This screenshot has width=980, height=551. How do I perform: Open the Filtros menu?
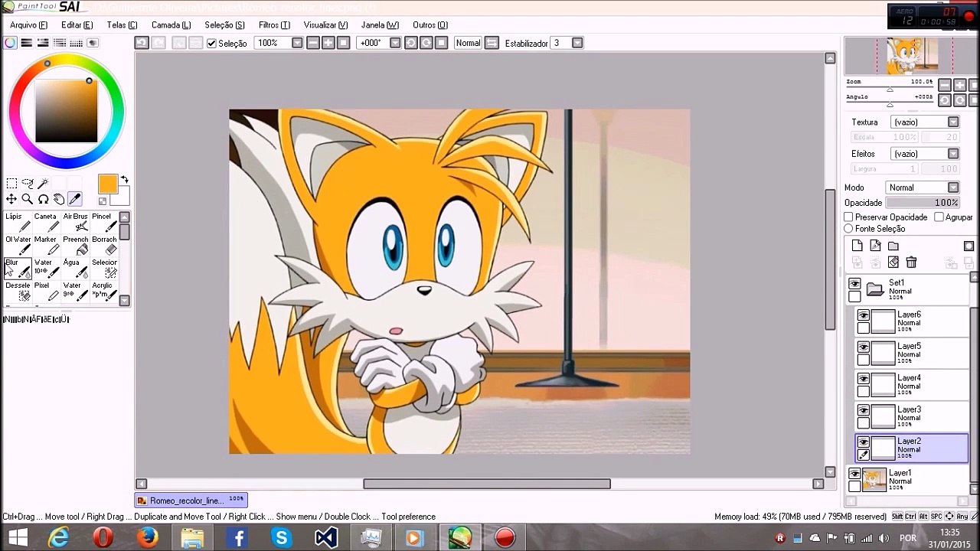pyautogui.click(x=274, y=25)
